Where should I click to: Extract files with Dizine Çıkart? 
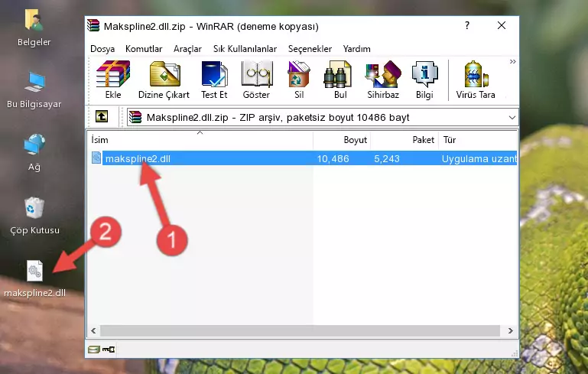pyautogui.click(x=164, y=80)
